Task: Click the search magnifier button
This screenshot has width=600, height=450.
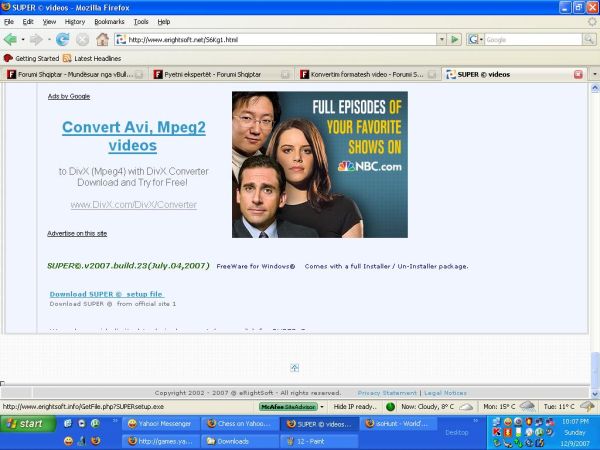Action: pyautogui.click(x=589, y=39)
